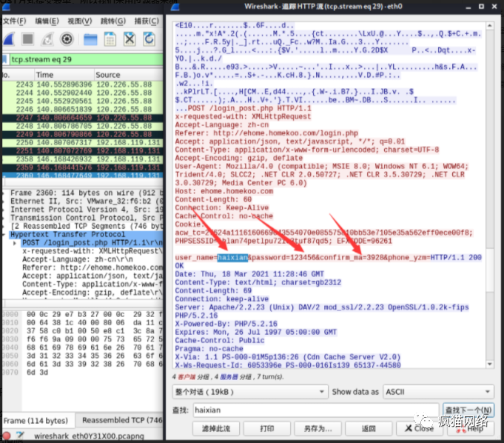504x443 pixels.
Task: Click the 打印 print button
Action: tap(266, 428)
